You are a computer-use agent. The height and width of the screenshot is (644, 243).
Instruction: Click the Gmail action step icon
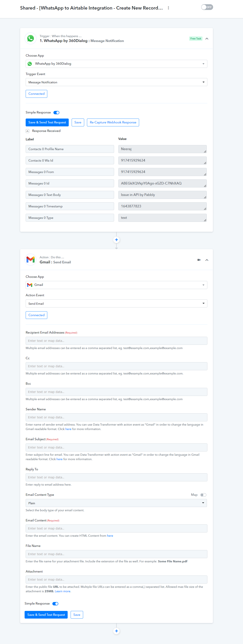pyautogui.click(x=31, y=260)
